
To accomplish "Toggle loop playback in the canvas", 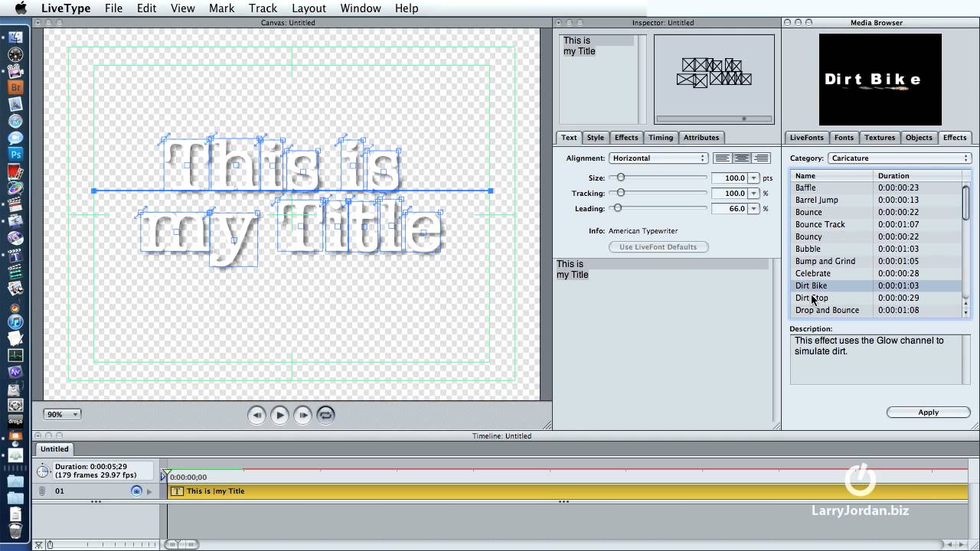I will pos(325,415).
